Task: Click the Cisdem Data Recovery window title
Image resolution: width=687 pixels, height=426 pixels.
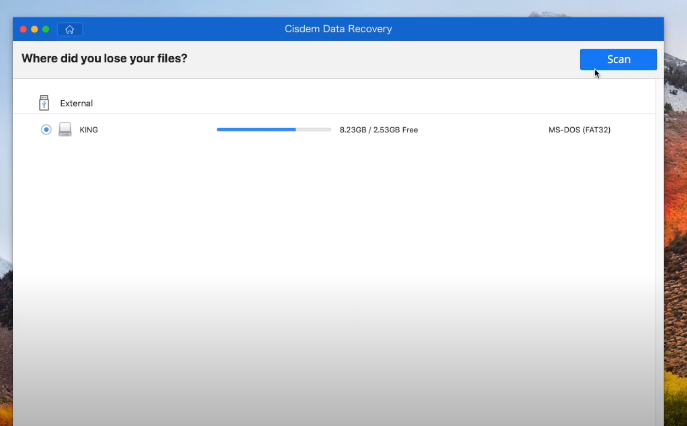Action: [x=338, y=29]
